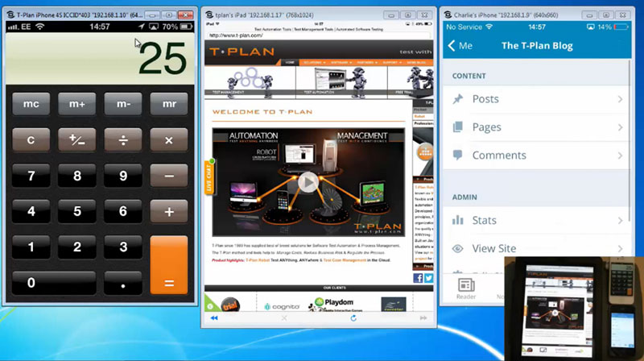
Task: Click the calculator display showing 25
Action: (100, 58)
